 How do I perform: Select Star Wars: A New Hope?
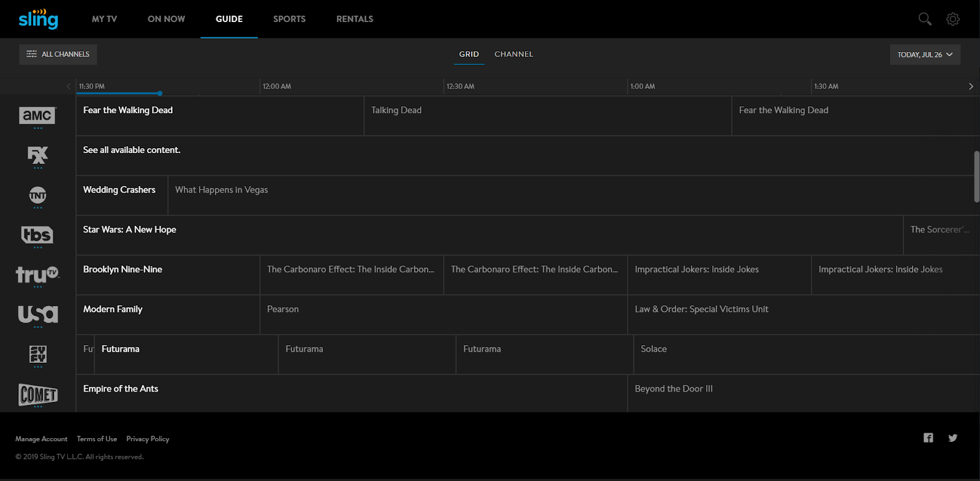pyautogui.click(x=489, y=235)
